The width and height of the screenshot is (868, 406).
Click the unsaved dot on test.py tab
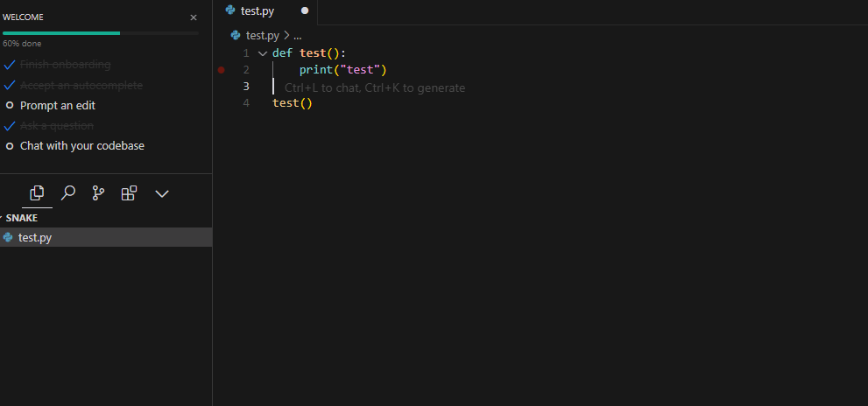point(305,11)
